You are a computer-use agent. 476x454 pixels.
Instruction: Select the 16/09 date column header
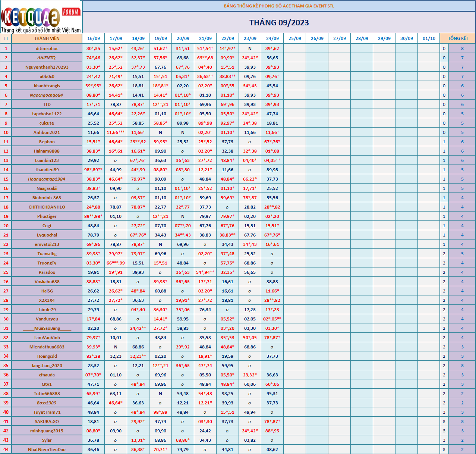pyautogui.click(x=94, y=38)
